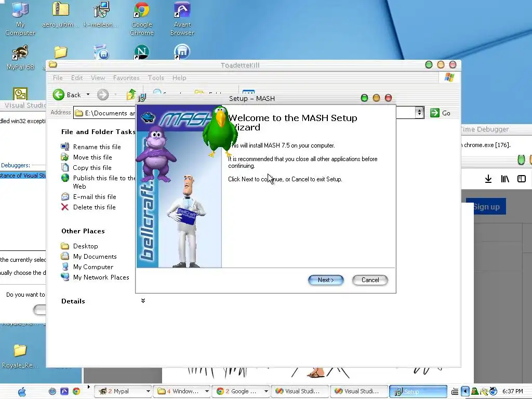This screenshot has height=399, width=532.
Task: Click Copy this file task
Action: click(92, 168)
